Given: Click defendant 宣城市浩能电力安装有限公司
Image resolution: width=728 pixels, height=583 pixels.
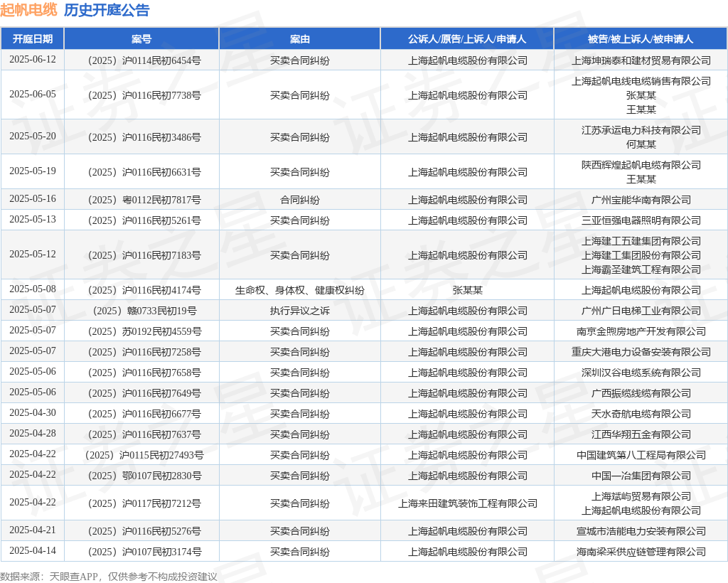Looking at the screenshot, I should click(x=641, y=532).
